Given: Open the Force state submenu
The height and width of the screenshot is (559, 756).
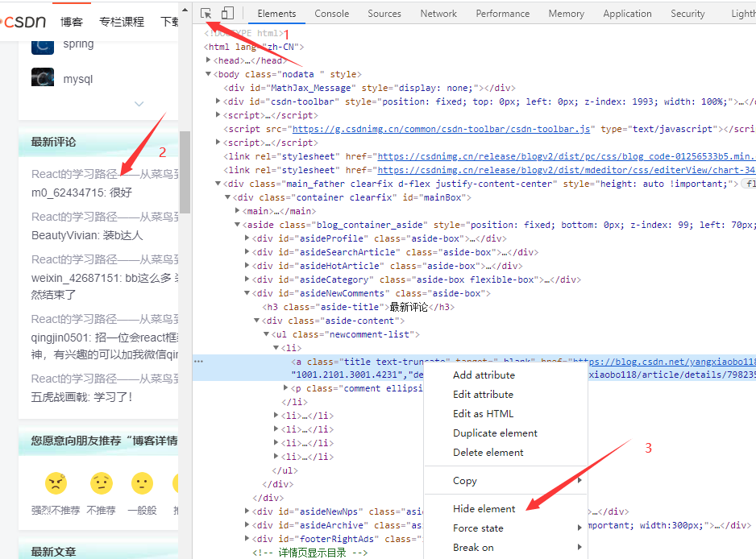Looking at the screenshot, I should pyautogui.click(x=506, y=528).
